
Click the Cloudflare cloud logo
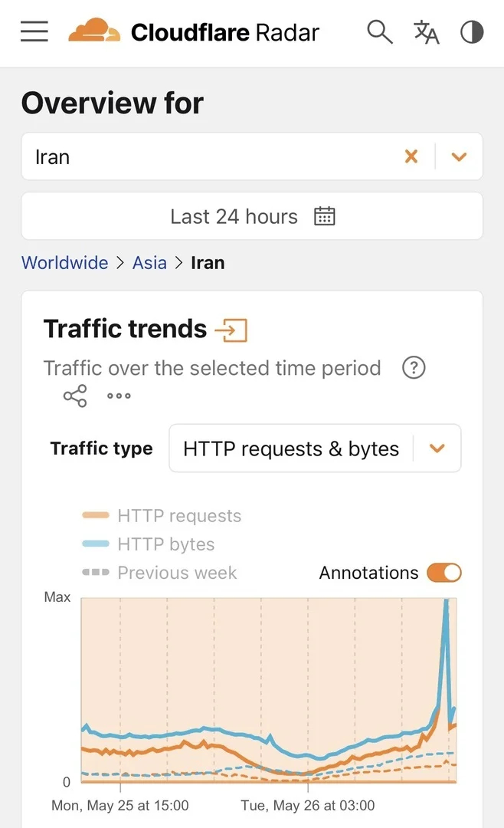point(94,31)
